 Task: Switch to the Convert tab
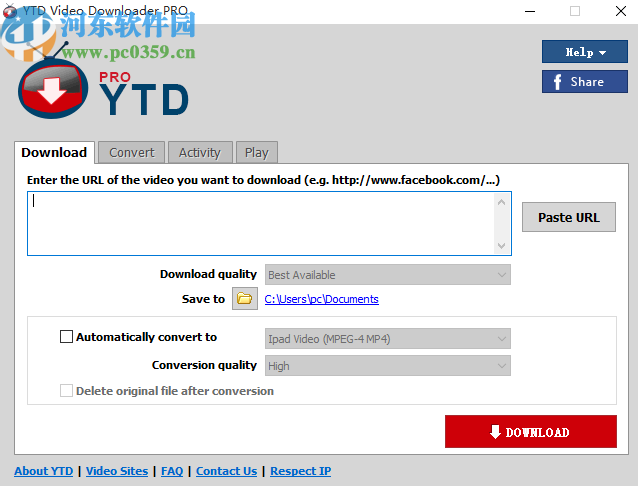click(131, 153)
